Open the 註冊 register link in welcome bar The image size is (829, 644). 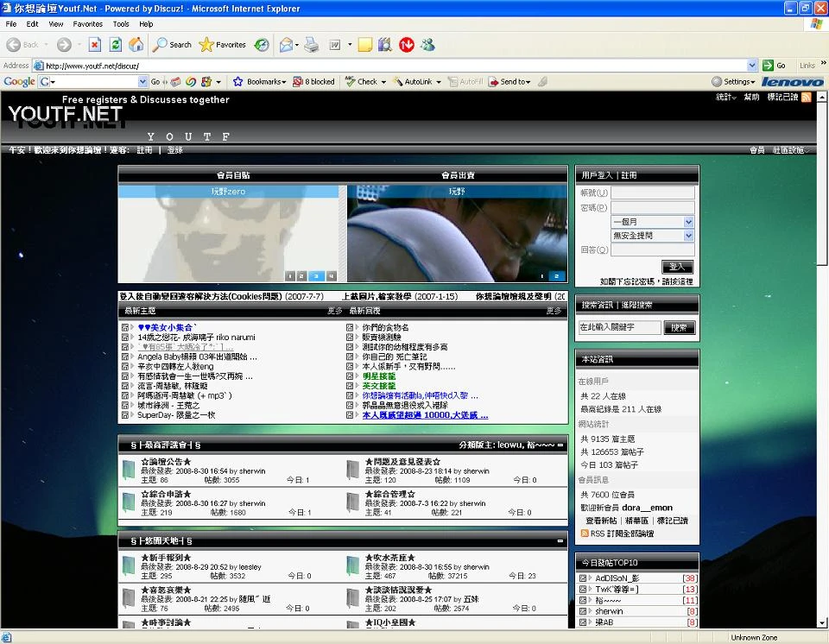click(144, 150)
